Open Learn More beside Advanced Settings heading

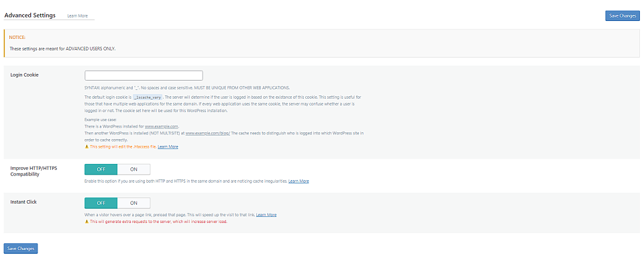(x=78, y=16)
